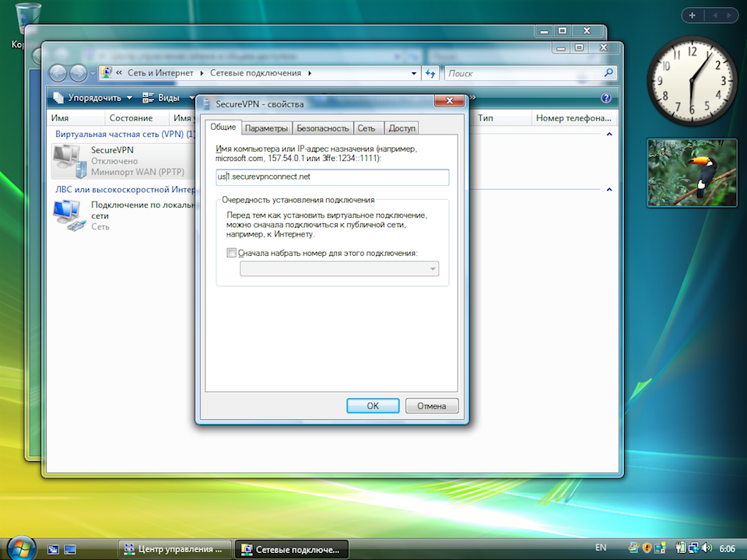Image resolution: width=747 pixels, height=560 pixels.
Task: Click the sidebar next gadgets arrow
Action: click(x=728, y=16)
